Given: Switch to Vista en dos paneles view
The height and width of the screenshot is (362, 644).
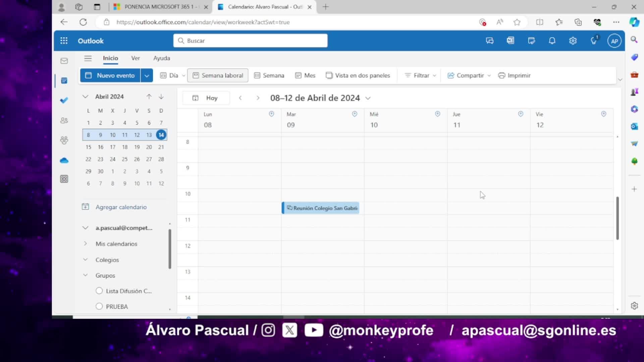Looking at the screenshot, I should 358,75.
